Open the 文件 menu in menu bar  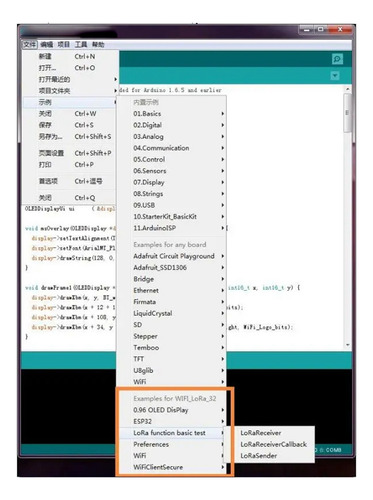point(29,44)
